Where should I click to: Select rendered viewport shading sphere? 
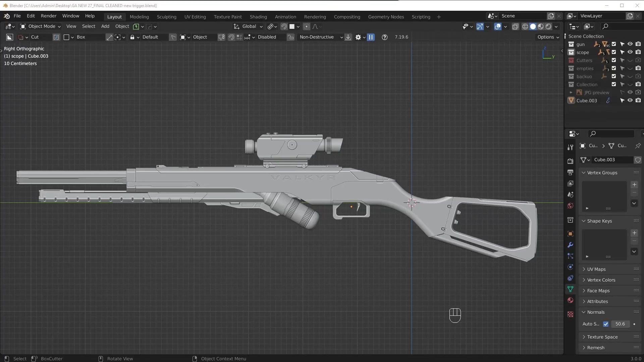[549, 26]
